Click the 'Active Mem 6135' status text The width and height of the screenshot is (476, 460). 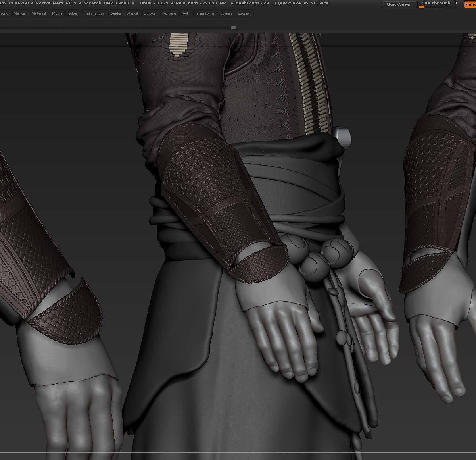[x=56, y=3]
